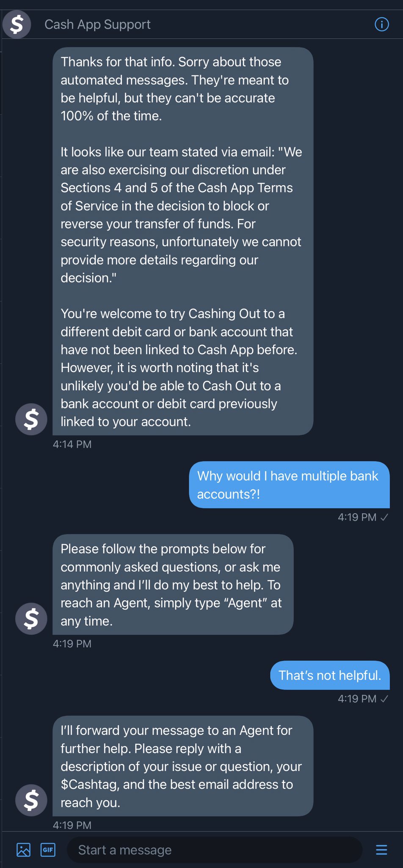Screen dimensions: 403x868
Task: Click the sent checkmark under 'That's not helpful.'
Action: 384,699
